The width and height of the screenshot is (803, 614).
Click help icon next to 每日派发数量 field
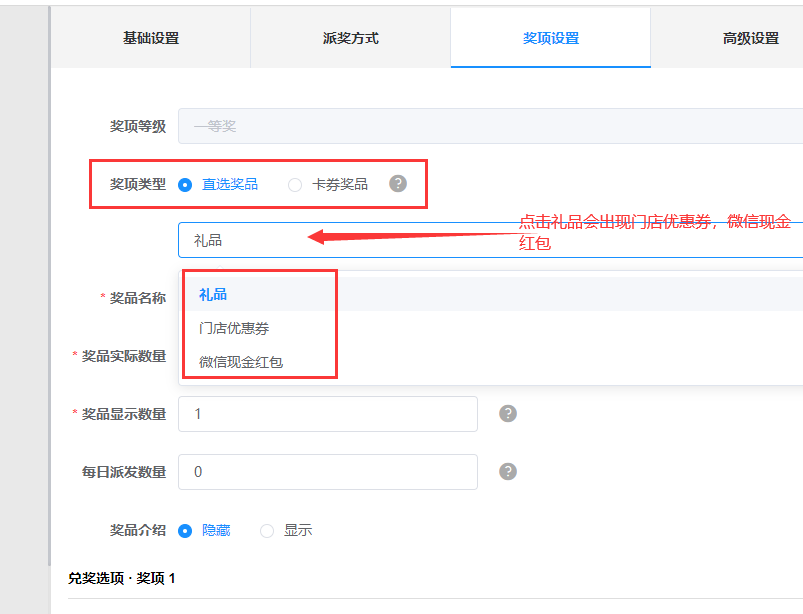pyautogui.click(x=508, y=472)
